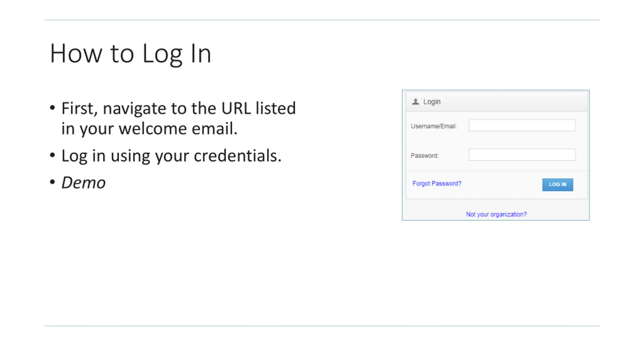644x362 pixels.
Task: Click the top horizontal divider line
Action: (322, 20)
